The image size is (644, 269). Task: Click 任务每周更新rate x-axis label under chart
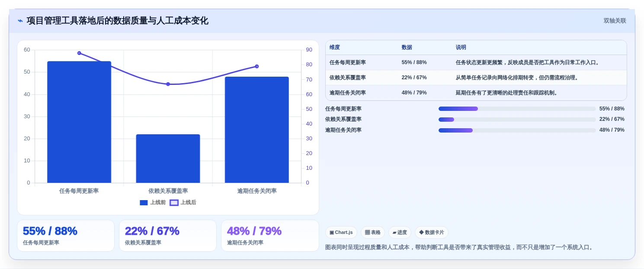click(x=79, y=191)
